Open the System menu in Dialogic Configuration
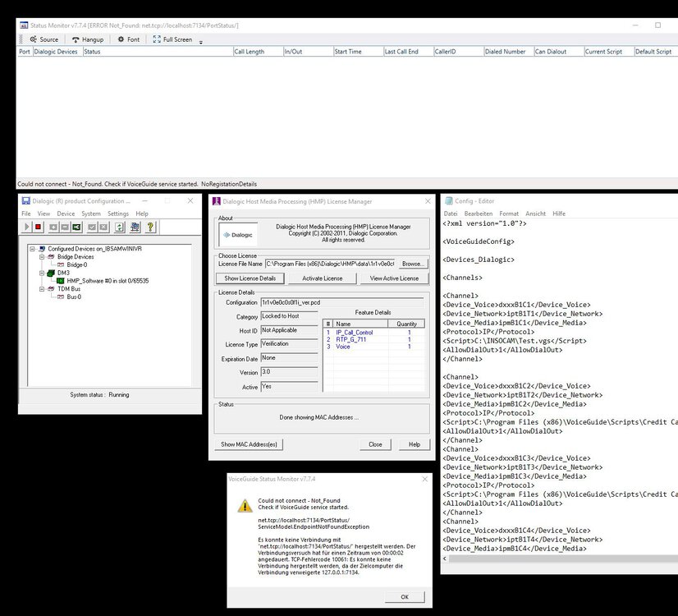The height and width of the screenshot is (616, 678). coord(91,214)
